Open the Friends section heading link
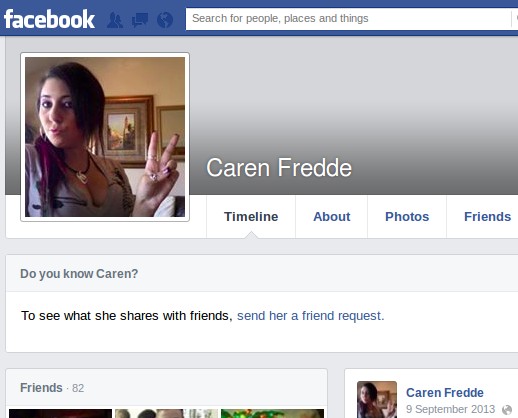Image resolution: width=518 pixels, height=418 pixels. pyautogui.click(x=41, y=388)
